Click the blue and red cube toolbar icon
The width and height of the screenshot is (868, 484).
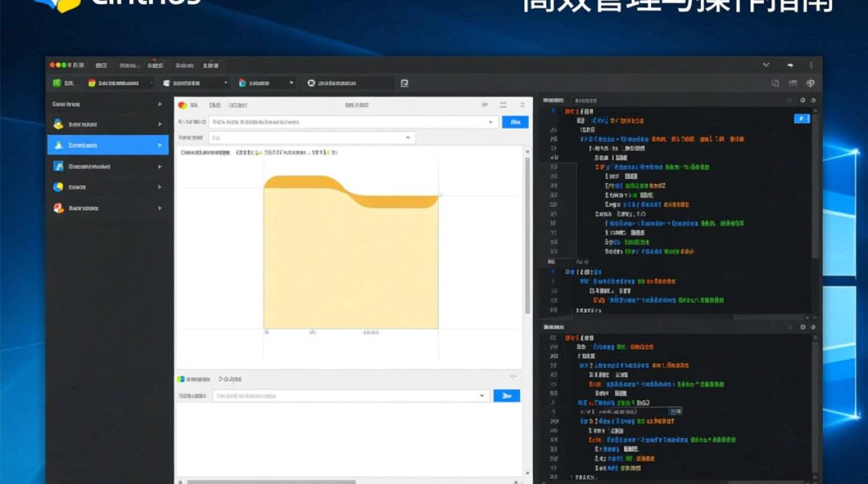coord(242,83)
